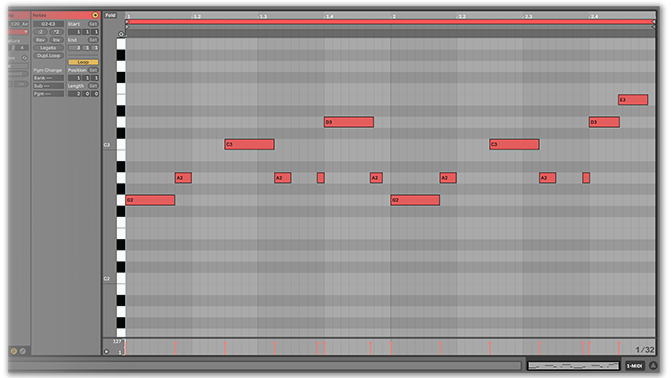Click the loop end marker at right edge

(653, 21)
